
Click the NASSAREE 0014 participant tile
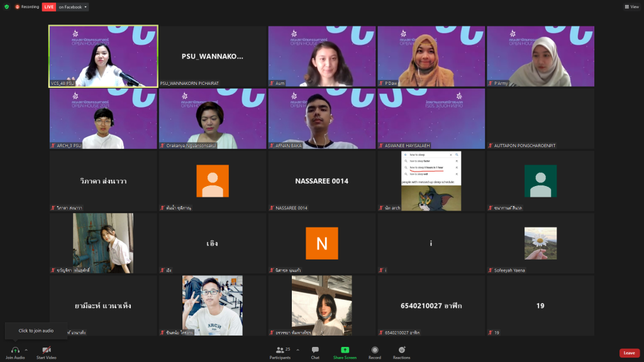pos(321,181)
